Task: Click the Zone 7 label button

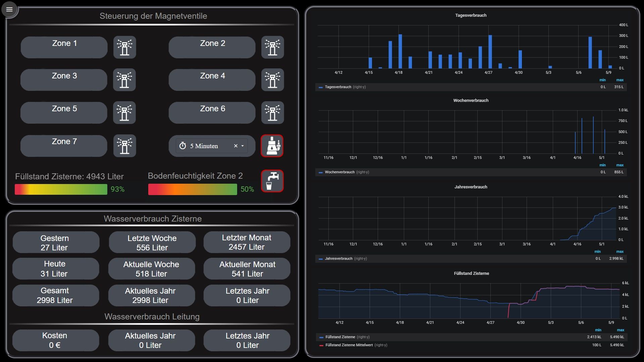Action: click(64, 146)
